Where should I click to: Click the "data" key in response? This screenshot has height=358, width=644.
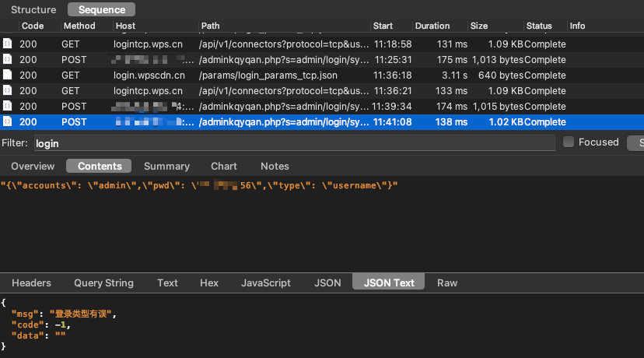coord(27,335)
